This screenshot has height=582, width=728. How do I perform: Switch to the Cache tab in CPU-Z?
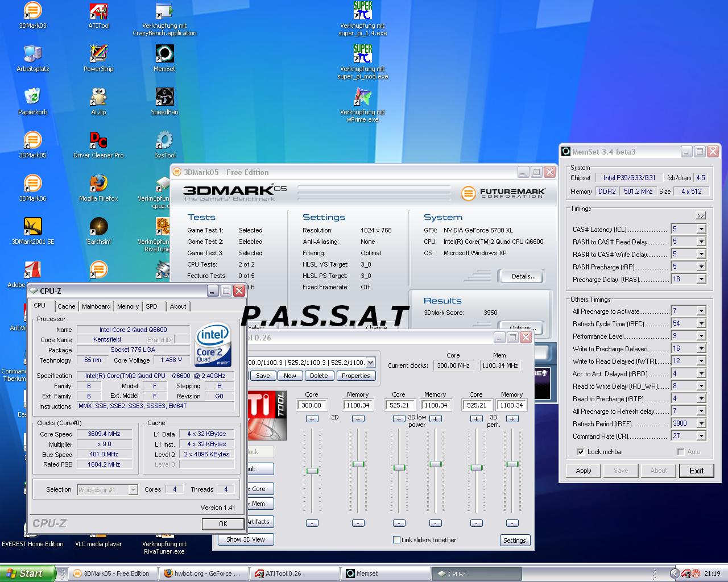(66, 306)
